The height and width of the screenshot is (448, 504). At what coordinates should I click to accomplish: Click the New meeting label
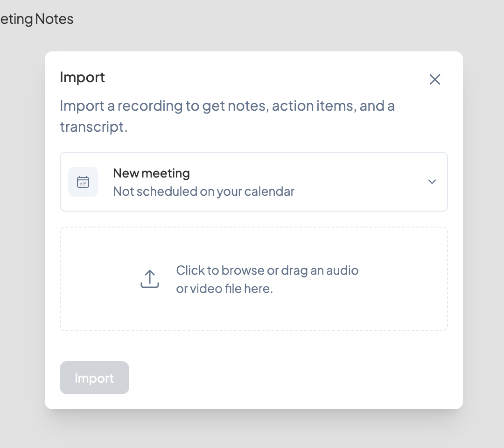point(151,173)
